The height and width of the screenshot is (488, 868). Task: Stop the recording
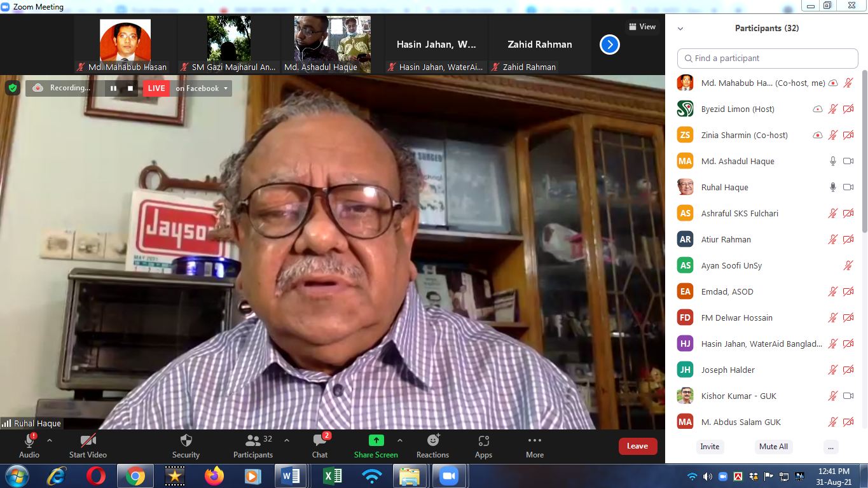(130, 88)
